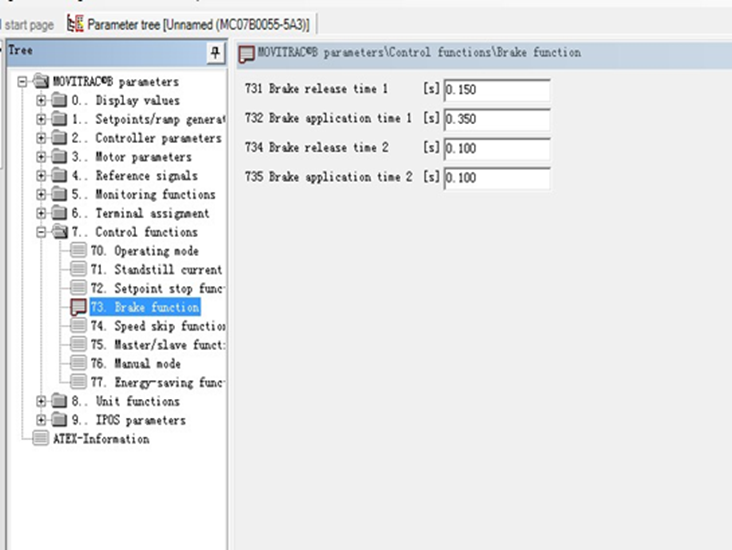Click the folder icon beside Motor parameters
Viewport: 732px width, 550px height.
pyautogui.click(x=58, y=157)
